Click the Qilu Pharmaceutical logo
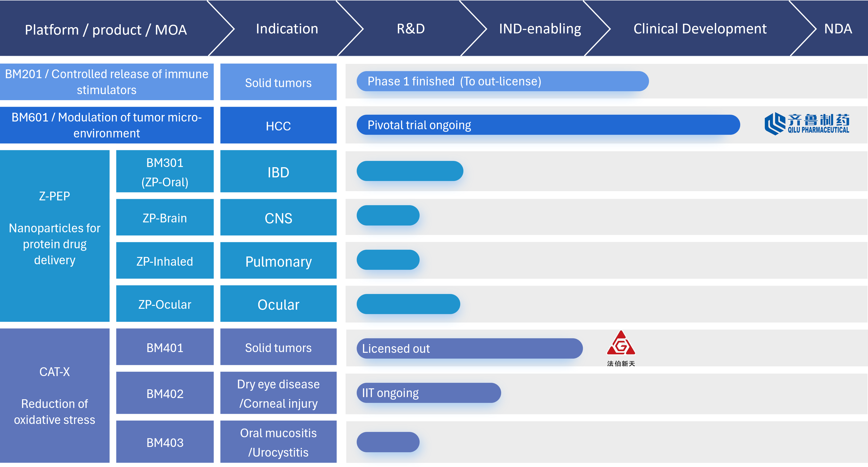 (807, 124)
